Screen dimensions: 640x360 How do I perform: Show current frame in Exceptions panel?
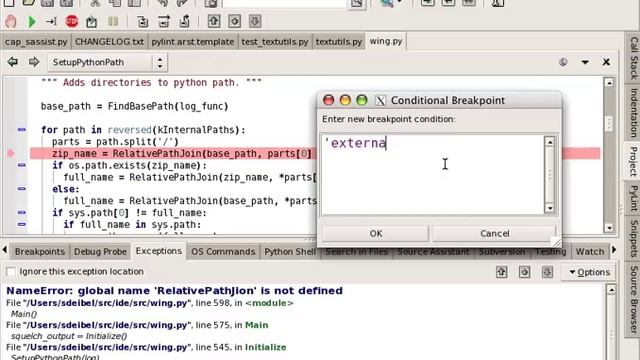[524, 272]
